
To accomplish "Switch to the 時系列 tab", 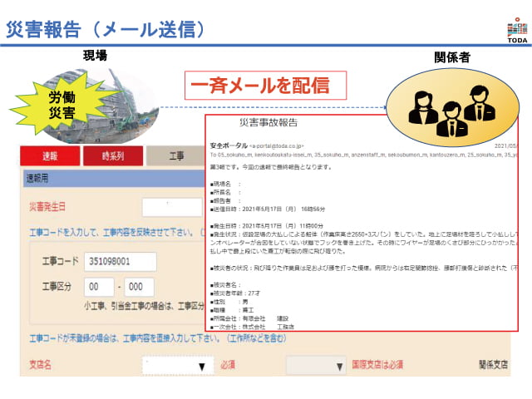I will [x=112, y=156].
